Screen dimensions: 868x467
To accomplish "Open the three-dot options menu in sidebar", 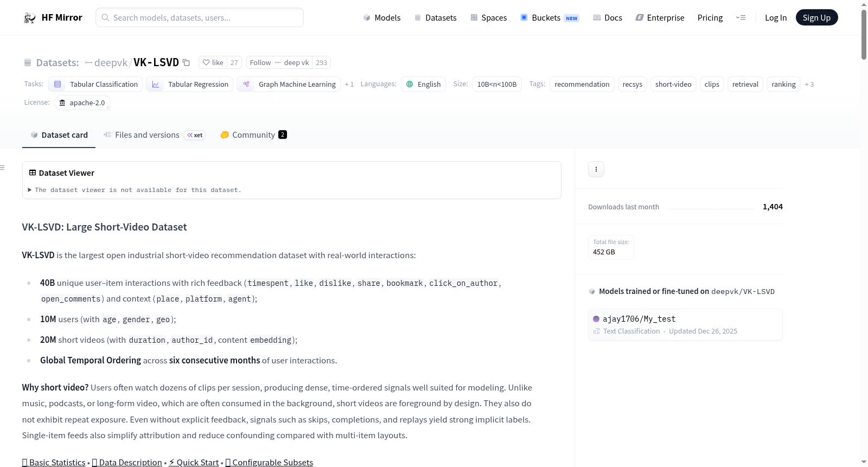I will click(x=596, y=169).
